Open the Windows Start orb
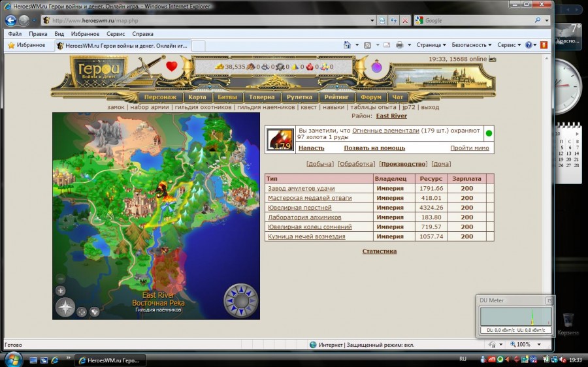Viewport: 588px width, 367px height. pyautogui.click(x=12, y=360)
